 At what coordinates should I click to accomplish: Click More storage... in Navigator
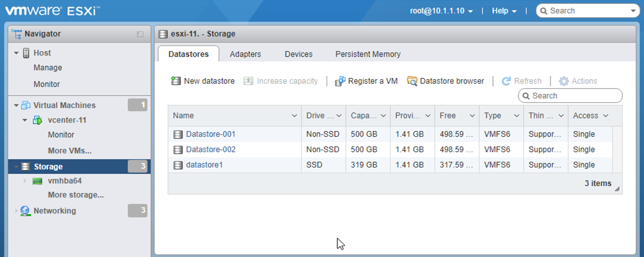(76, 195)
